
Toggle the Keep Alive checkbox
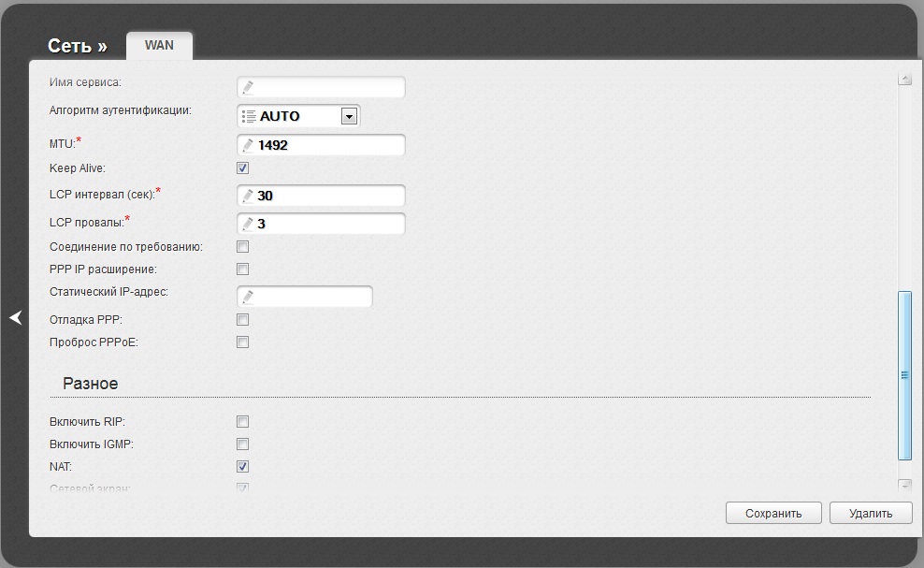tap(243, 168)
